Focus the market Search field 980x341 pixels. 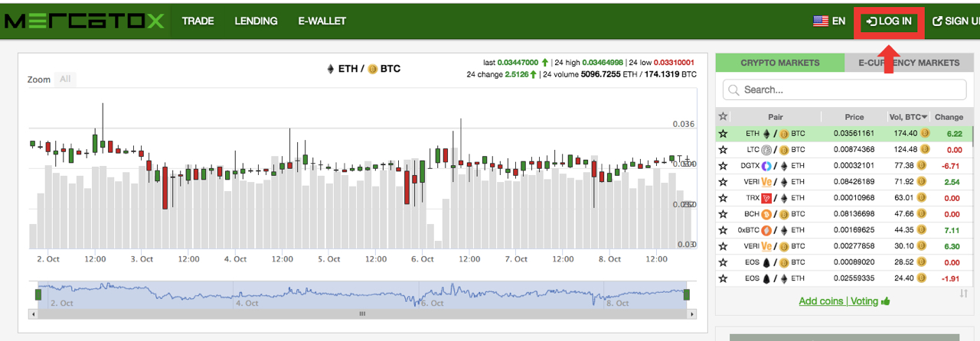[844, 89]
